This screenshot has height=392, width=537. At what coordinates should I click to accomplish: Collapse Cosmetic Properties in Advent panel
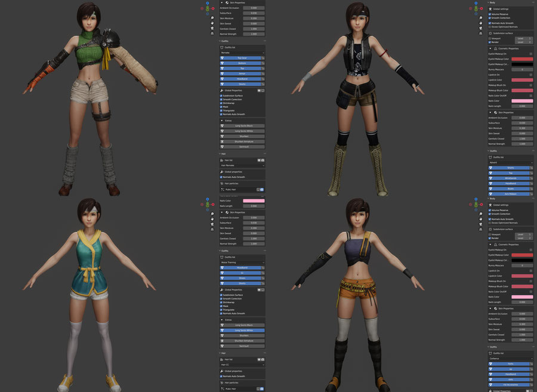click(x=490, y=48)
